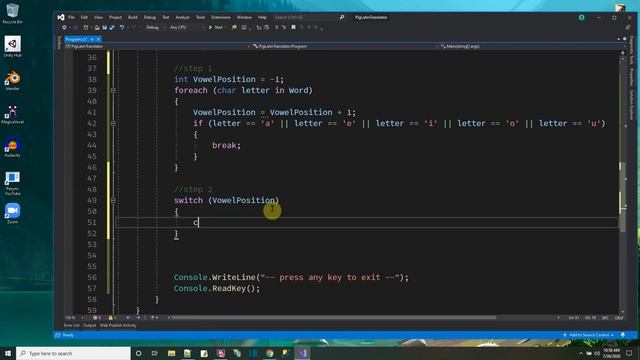Click the break statement on line 44
640x360 pixels.
point(226,145)
